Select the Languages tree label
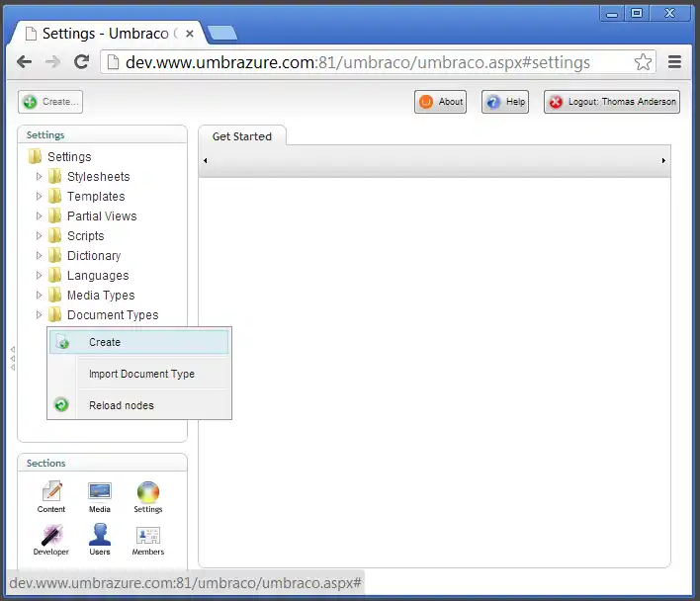Image resolution: width=700 pixels, height=601 pixels. (98, 276)
